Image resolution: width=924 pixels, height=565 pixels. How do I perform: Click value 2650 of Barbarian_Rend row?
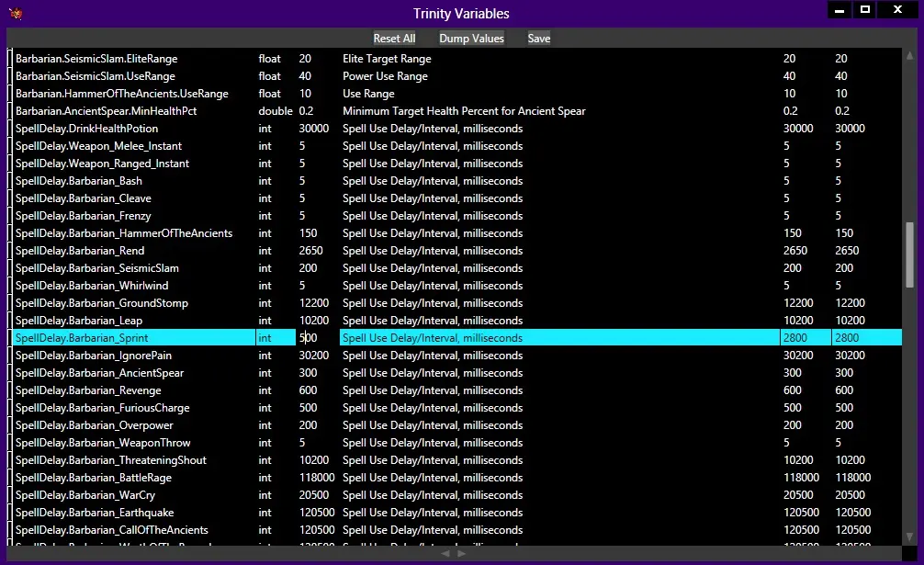[310, 251]
